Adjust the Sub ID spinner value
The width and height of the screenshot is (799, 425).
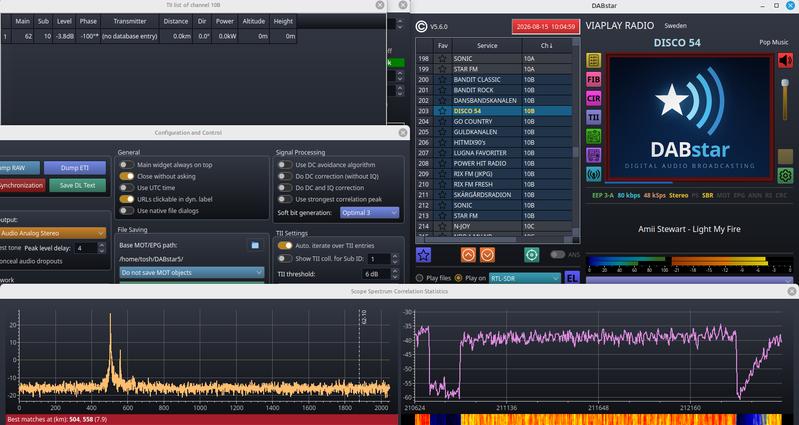[383, 259]
